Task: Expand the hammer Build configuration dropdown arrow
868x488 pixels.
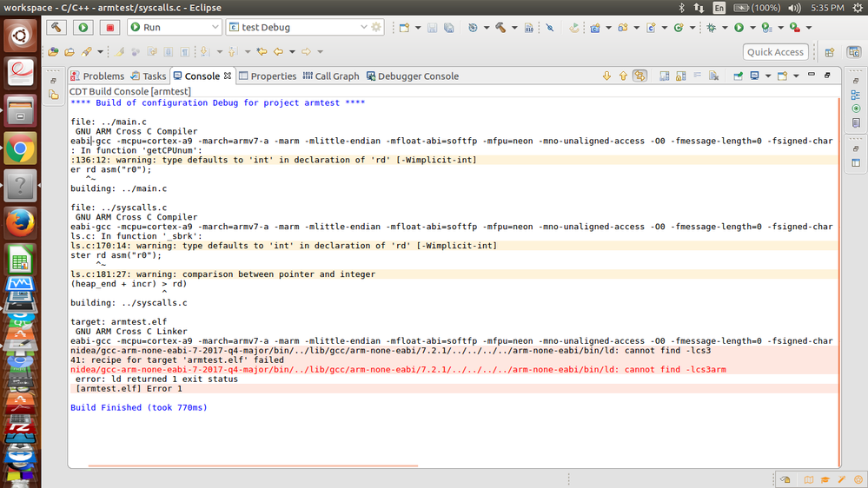Action: [x=514, y=28]
